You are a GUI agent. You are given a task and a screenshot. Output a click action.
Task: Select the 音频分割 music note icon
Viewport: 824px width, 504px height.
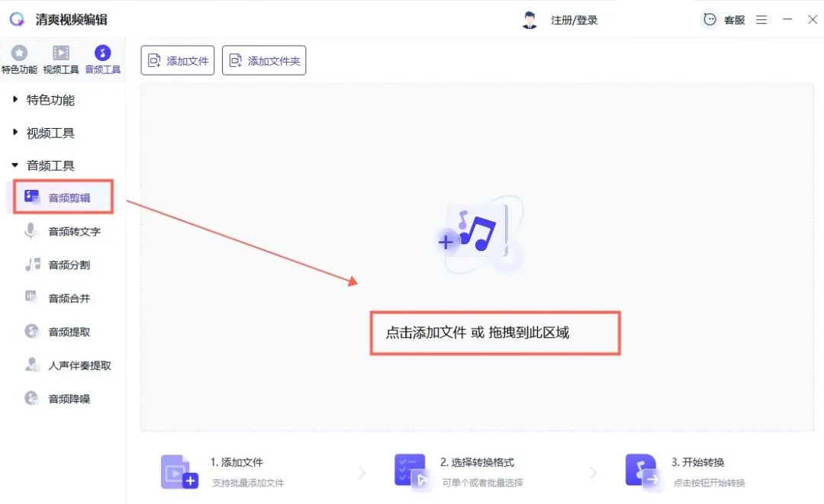32,265
